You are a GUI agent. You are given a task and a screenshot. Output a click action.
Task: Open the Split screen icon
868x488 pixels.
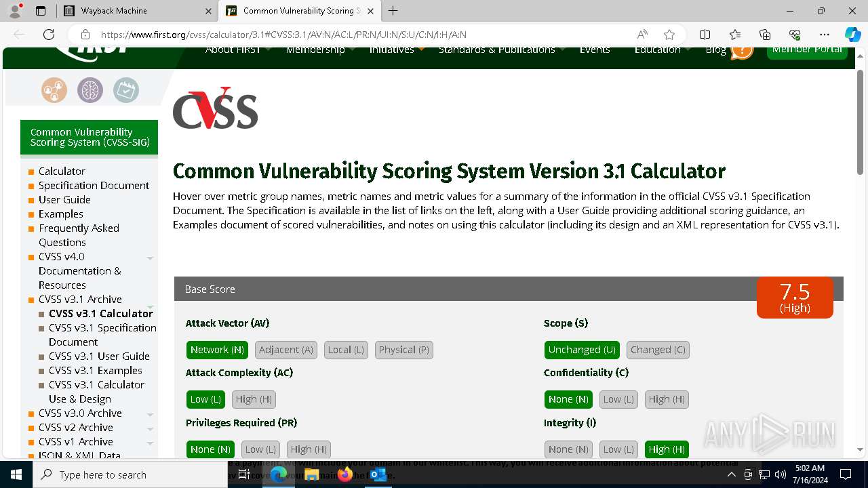(x=705, y=35)
